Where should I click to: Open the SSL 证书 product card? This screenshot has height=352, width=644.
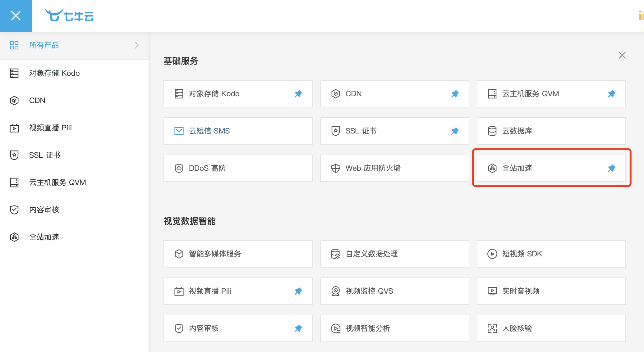[395, 131]
